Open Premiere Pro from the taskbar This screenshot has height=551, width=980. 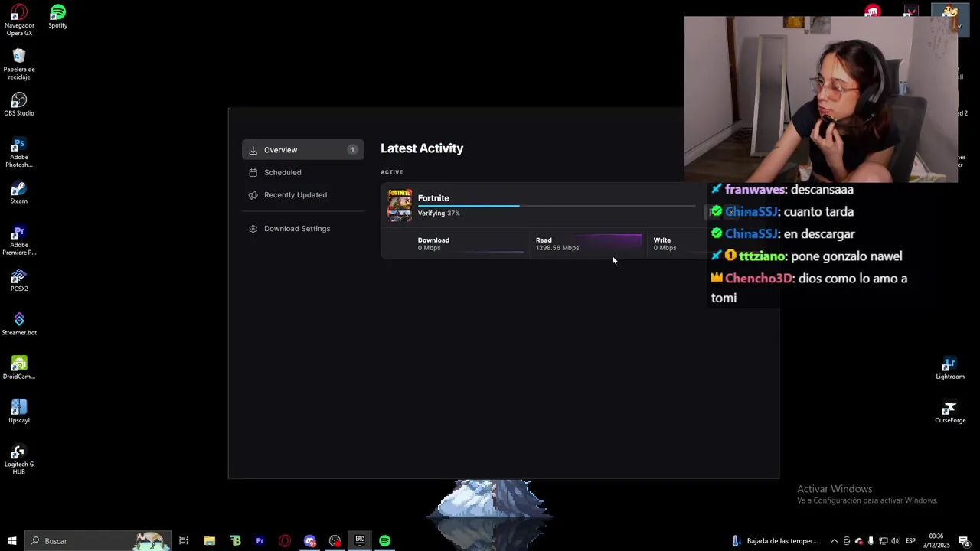point(260,541)
